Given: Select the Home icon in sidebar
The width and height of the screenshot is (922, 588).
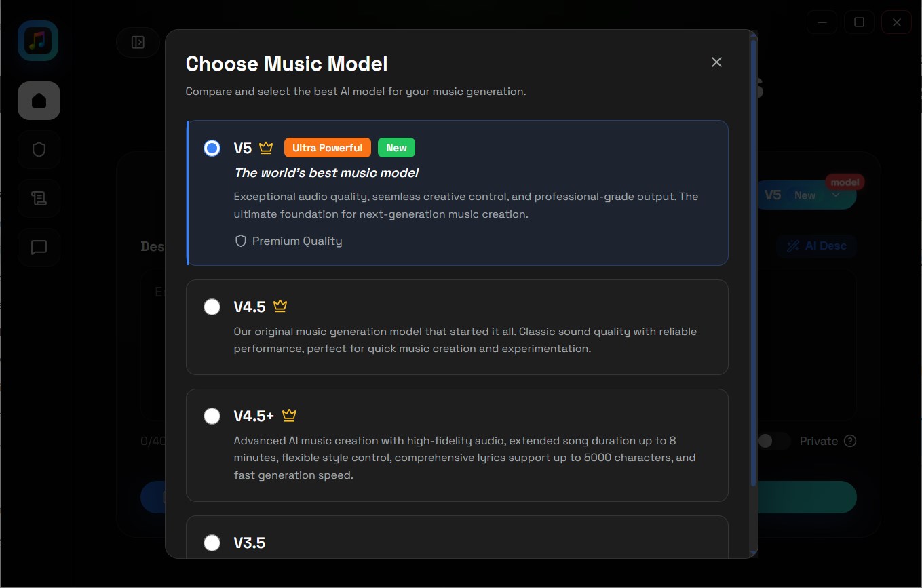Looking at the screenshot, I should (37, 100).
